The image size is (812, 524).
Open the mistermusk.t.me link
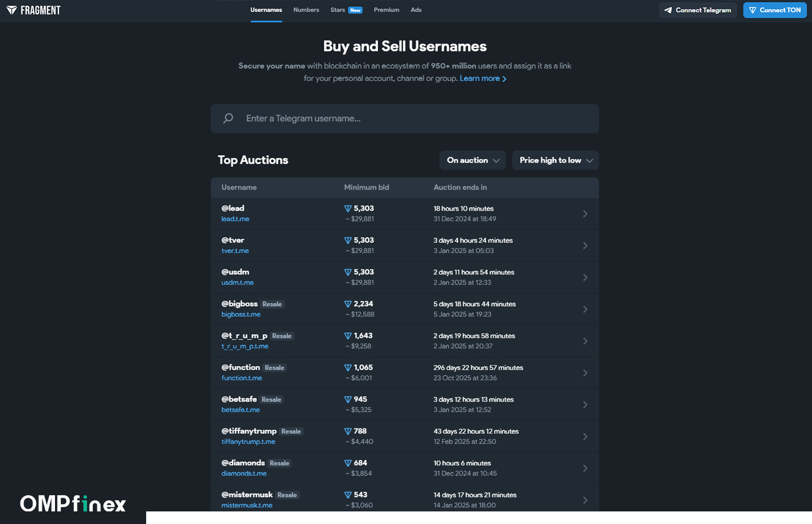coord(247,506)
